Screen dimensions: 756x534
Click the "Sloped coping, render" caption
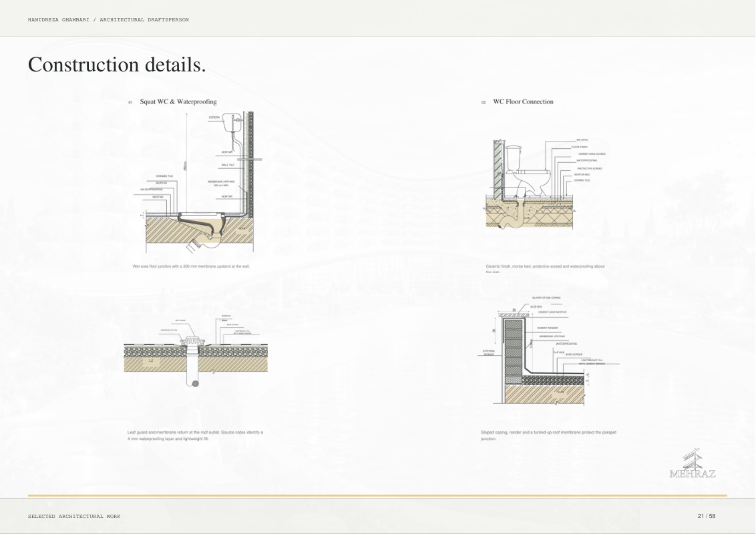coord(549,436)
